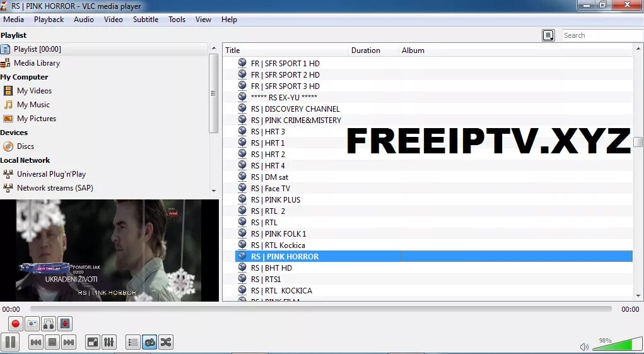Open the Audio menu
Image resolution: width=644 pixels, height=354 pixels.
pos(84,20)
